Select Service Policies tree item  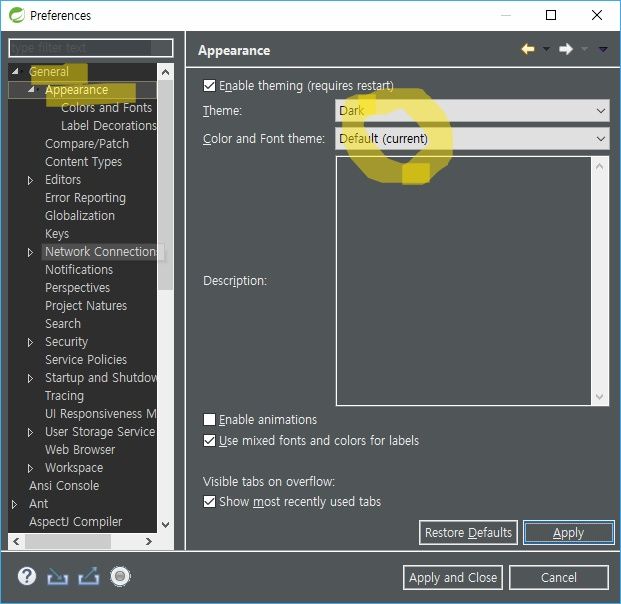(x=86, y=360)
